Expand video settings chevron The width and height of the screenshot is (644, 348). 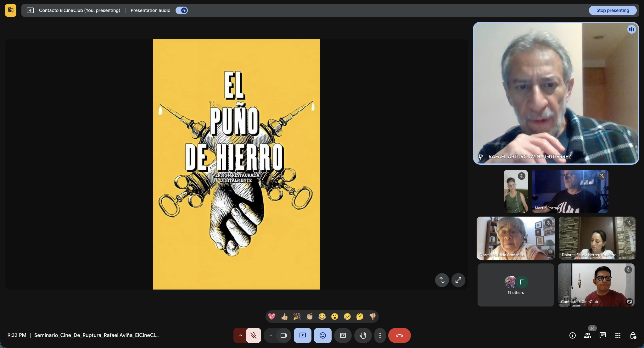[x=271, y=335]
